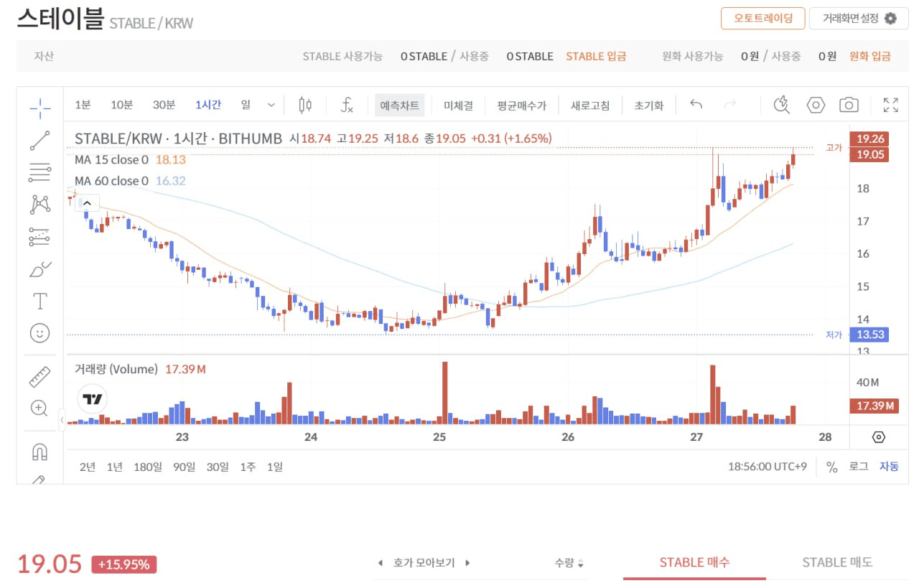This screenshot has height=588, width=919.
Task: Open the chart screenshot camera
Action: [x=848, y=104]
